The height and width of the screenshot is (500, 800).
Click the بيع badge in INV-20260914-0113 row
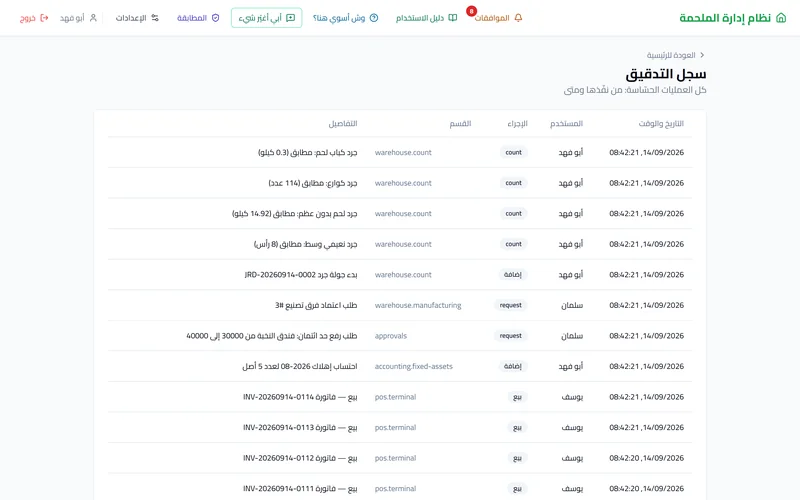[x=517, y=428]
